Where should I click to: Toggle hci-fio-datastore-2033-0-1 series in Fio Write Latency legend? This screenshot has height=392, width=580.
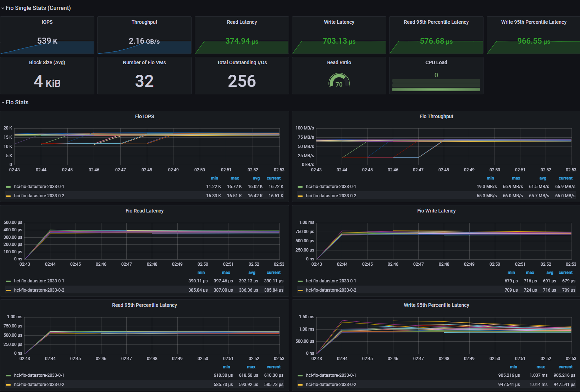331,281
